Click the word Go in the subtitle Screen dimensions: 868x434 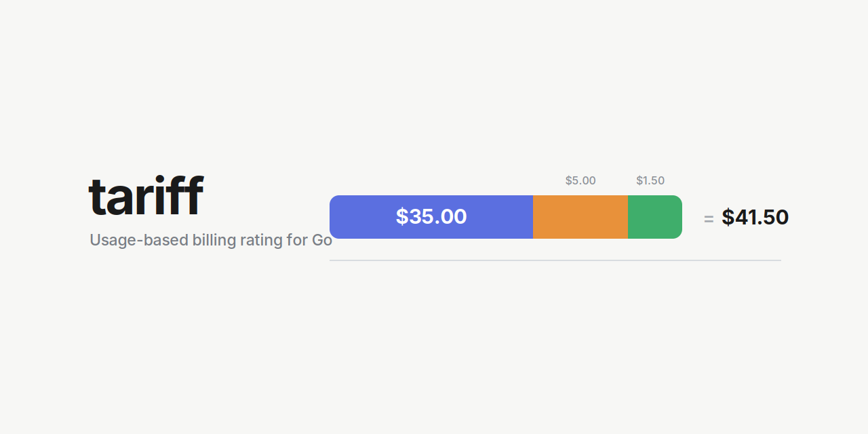click(x=321, y=240)
